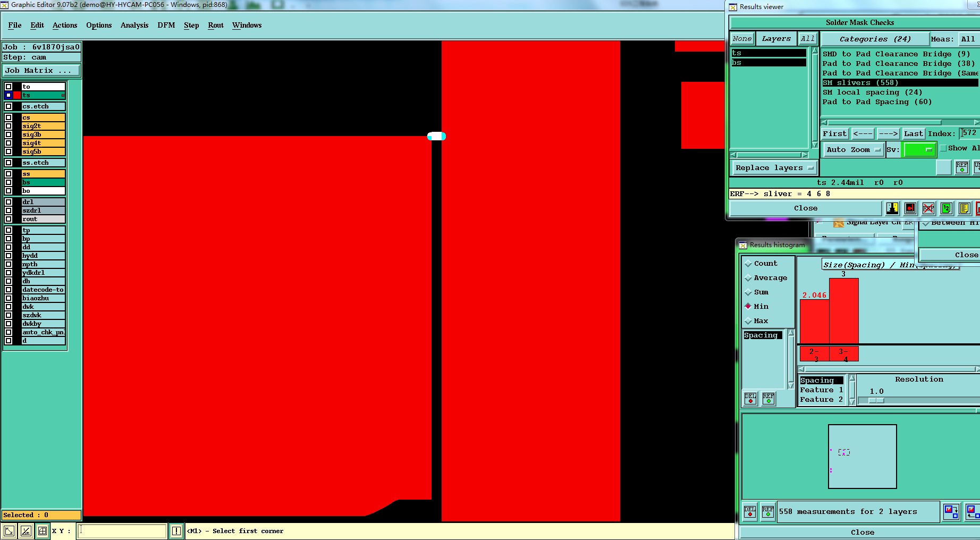
Task: Select 'SM local spacing (24)' category
Action: pos(872,92)
